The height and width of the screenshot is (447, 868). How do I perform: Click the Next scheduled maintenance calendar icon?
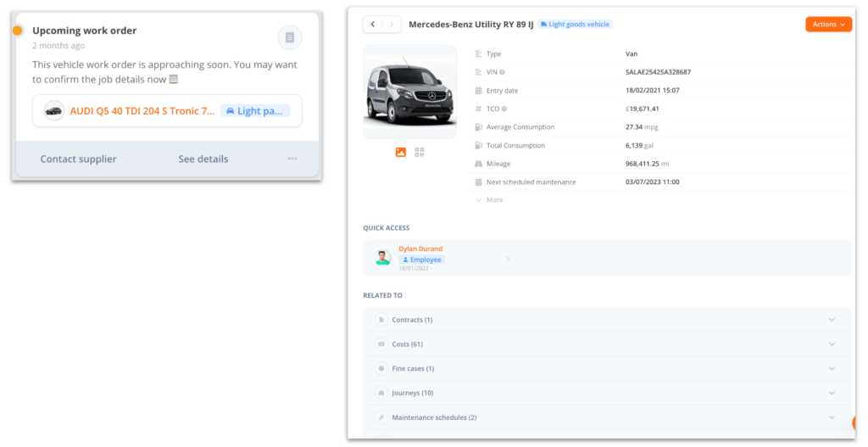coord(478,182)
